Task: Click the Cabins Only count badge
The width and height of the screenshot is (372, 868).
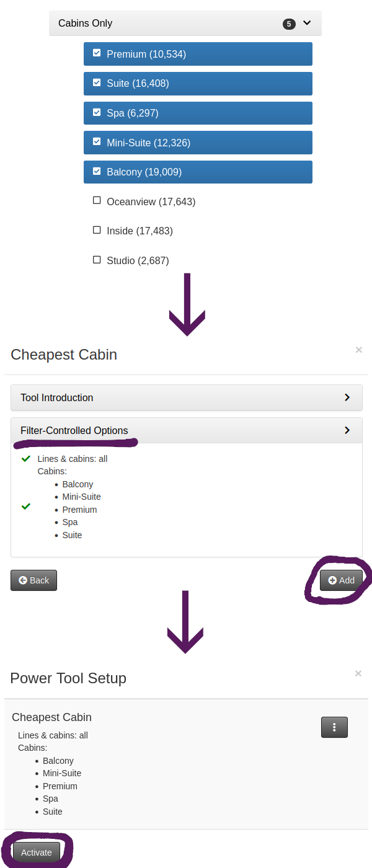Action: coord(288,24)
